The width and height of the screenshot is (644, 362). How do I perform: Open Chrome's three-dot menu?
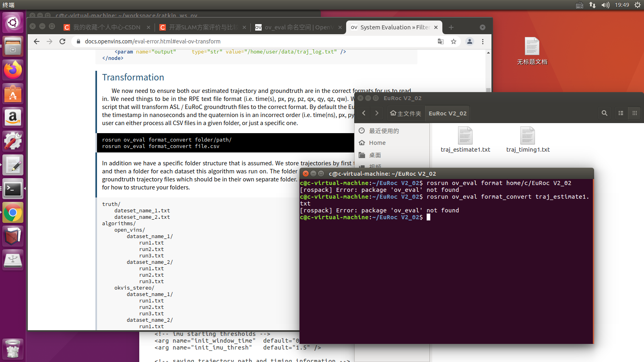coord(483,41)
